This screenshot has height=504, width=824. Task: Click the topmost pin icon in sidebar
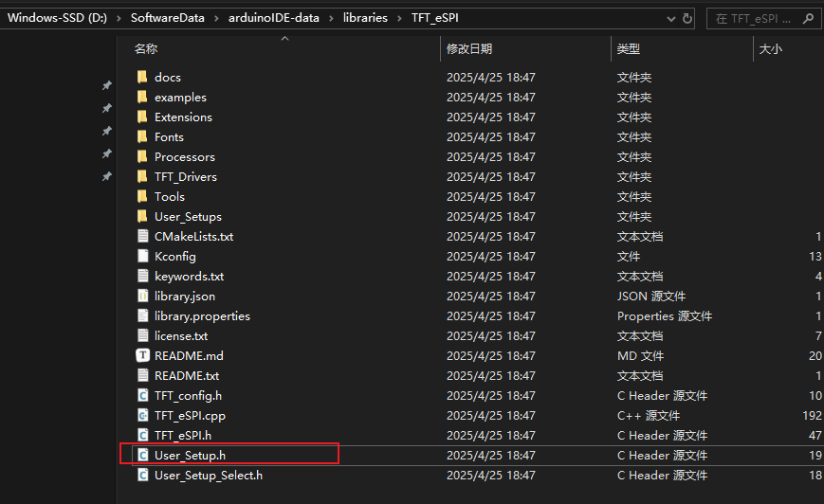(x=106, y=86)
